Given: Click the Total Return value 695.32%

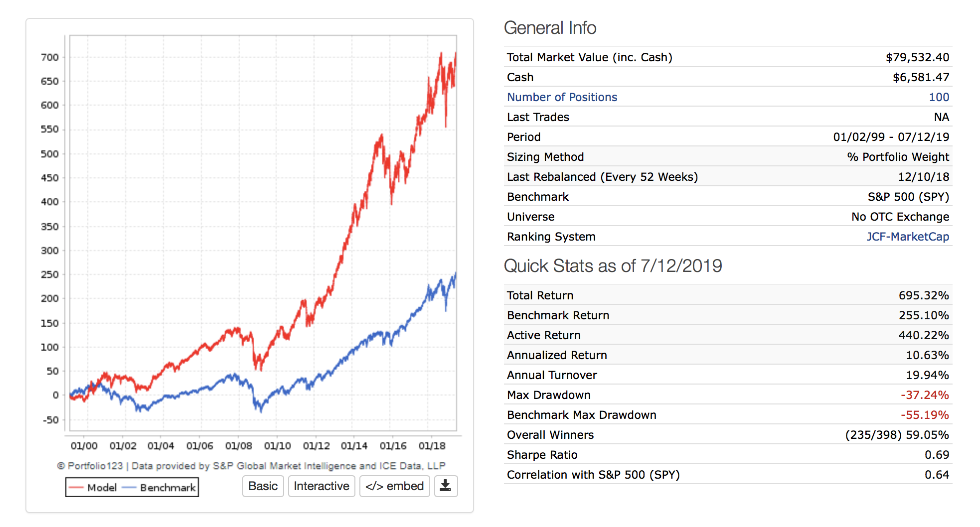Looking at the screenshot, I should 923,295.
